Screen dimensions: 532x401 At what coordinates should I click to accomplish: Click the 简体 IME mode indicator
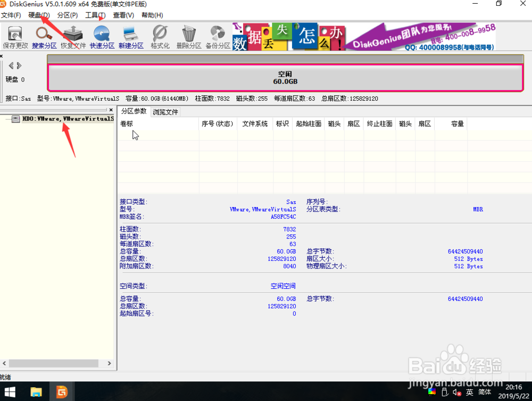(485, 392)
